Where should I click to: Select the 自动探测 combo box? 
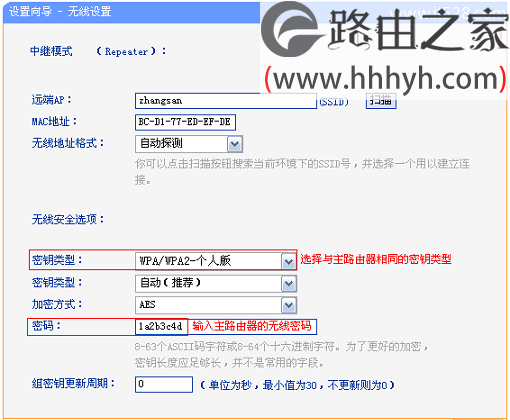pos(189,144)
